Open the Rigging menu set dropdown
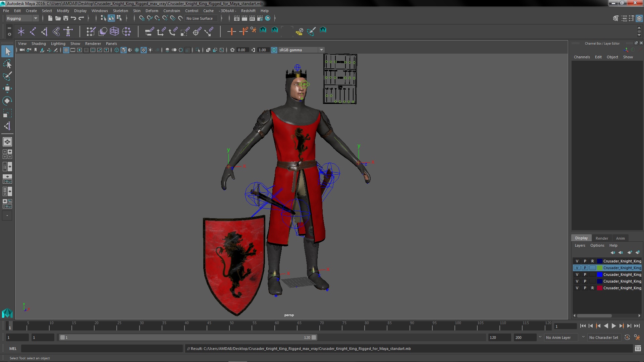The height and width of the screenshot is (362, 644). [22, 18]
